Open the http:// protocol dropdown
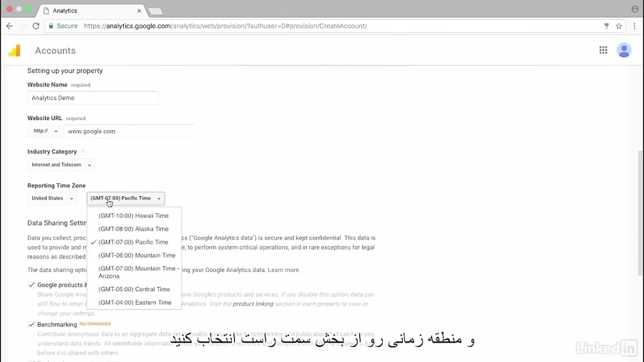The height and width of the screenshot is (362, 644). (45, 131)
